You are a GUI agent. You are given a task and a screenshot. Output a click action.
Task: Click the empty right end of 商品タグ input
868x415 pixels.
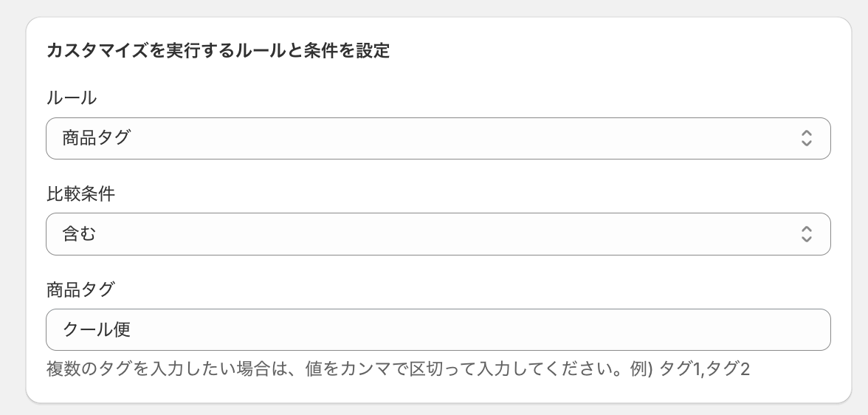(x=775, y=329)
